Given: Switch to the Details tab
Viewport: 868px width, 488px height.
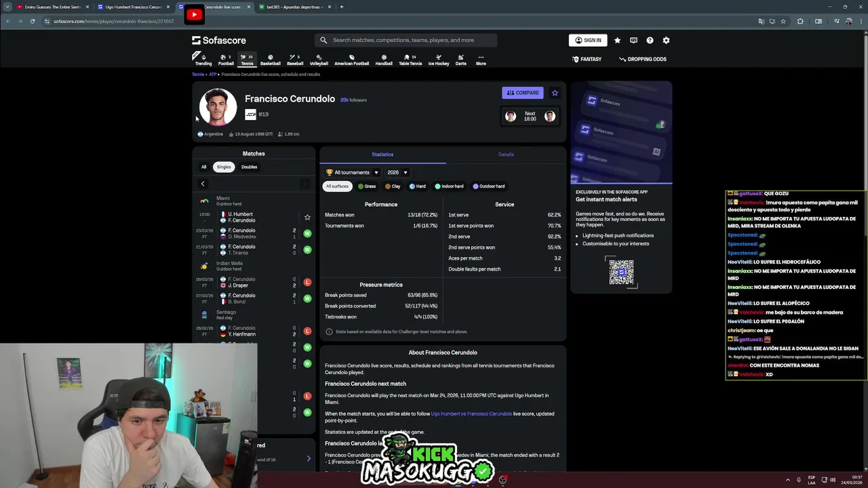Looking at the screenshot, I should (506, 155).
